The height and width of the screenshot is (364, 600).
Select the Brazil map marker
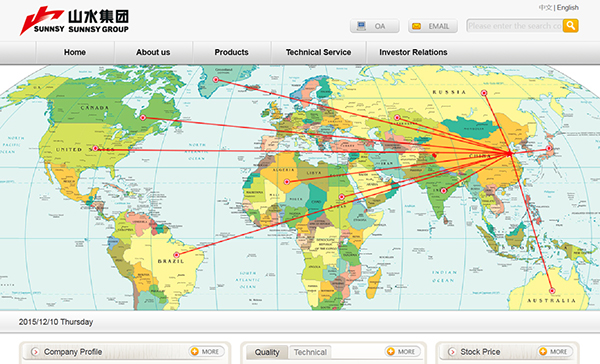click(x=176, y=255)
